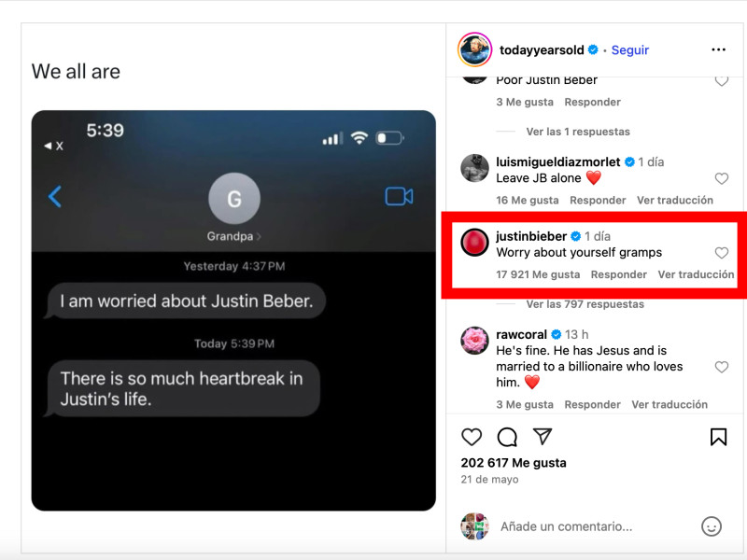
Task: View the 202 617 Me gusta likes list
Action: tap(514, 463)
